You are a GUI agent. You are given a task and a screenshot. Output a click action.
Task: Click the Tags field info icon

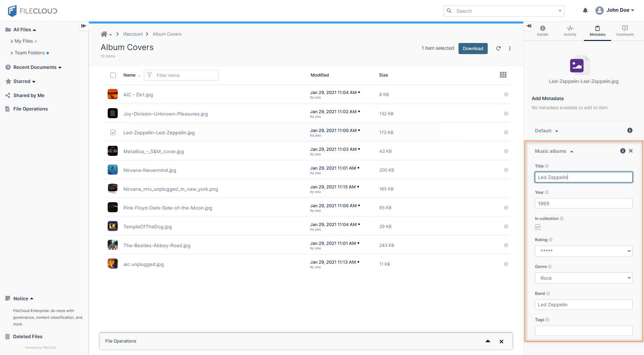click(547, 320)
